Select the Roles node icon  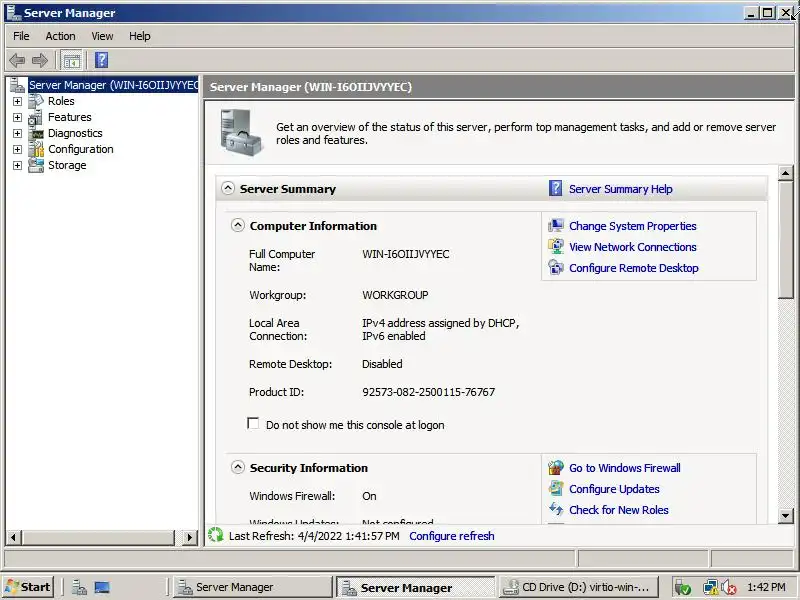coord(36,101)
